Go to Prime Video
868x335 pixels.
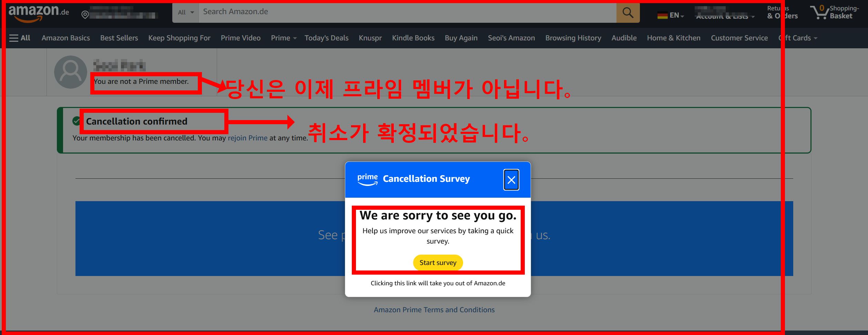pyautogui.click(x=241, y=38)
